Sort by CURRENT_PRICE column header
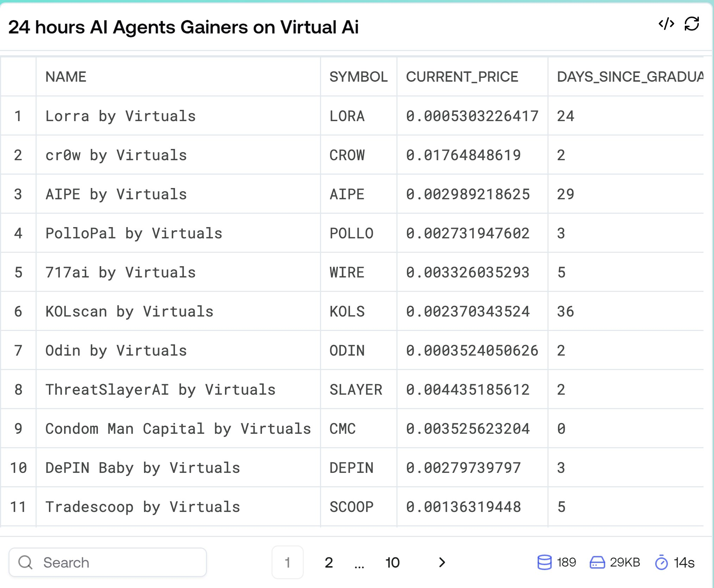This screenshot has height=588, width=714. (x=462, y=76)
